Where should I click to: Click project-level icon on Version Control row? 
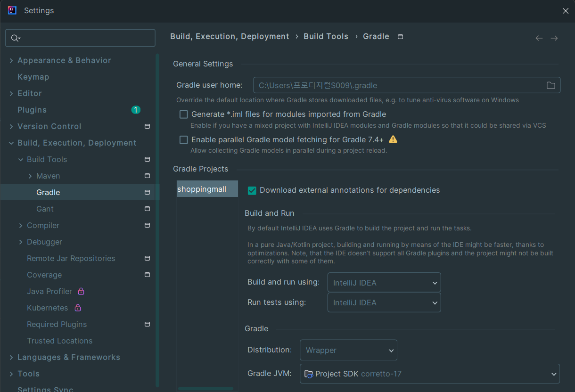pyautogui.click(x=147, y=126)
